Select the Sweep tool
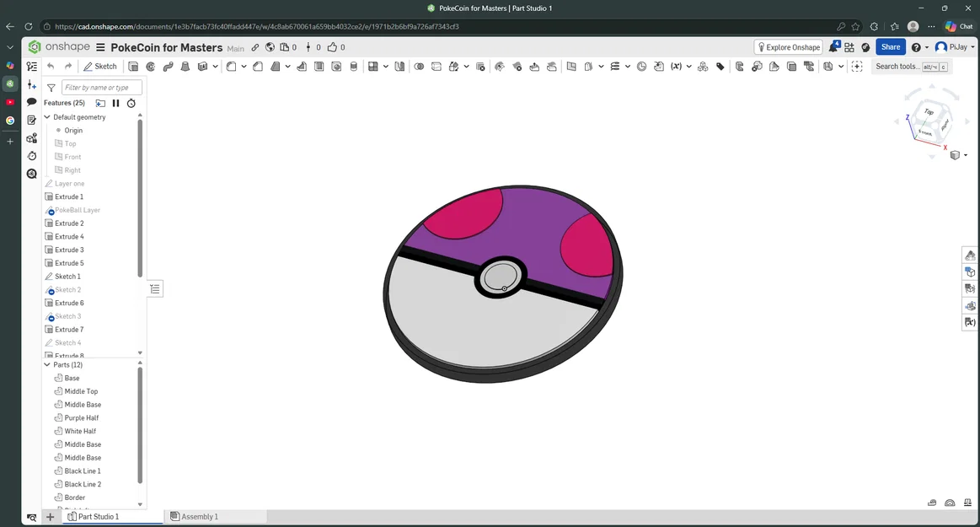 pyautogui.click(x=169, y=67)
